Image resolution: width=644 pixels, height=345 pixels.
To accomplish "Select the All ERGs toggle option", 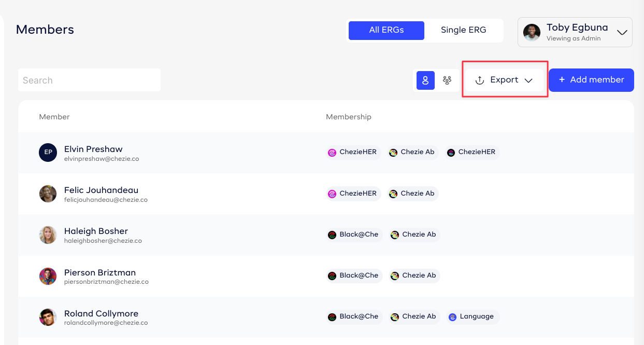I will point(386,30).
